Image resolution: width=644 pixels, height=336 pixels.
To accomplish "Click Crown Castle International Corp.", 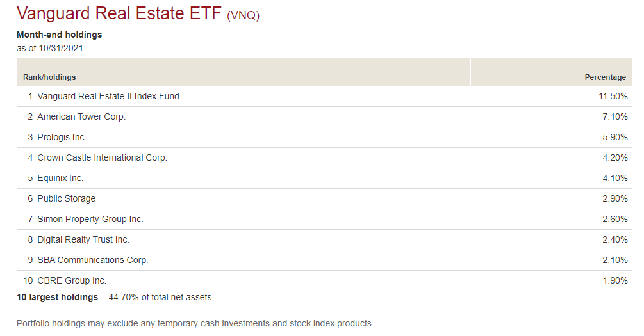I will pyautogui.click(x=103, y=157).
